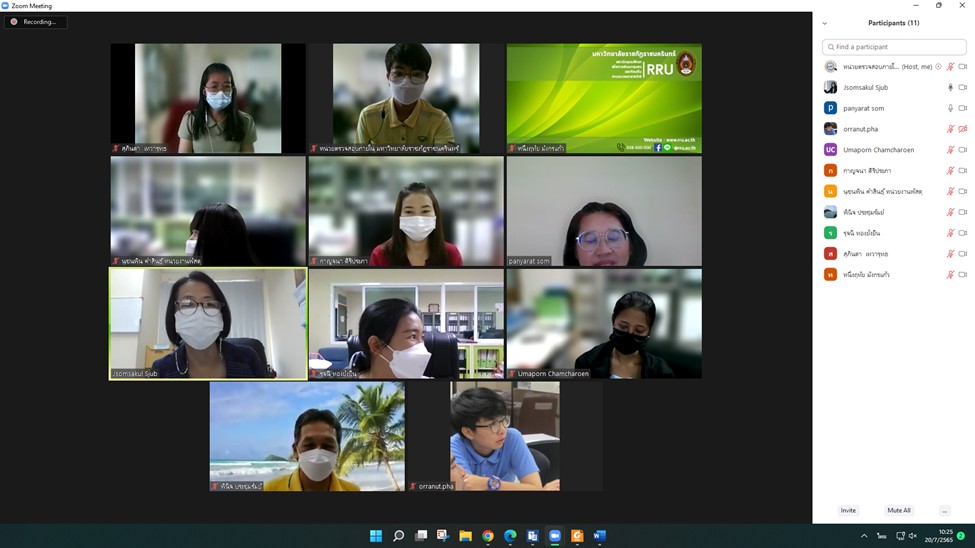This screenshot has width=975, height=548.
Task: Collapse the Participants panel with top chevron
Action: [x=825, y=24]
